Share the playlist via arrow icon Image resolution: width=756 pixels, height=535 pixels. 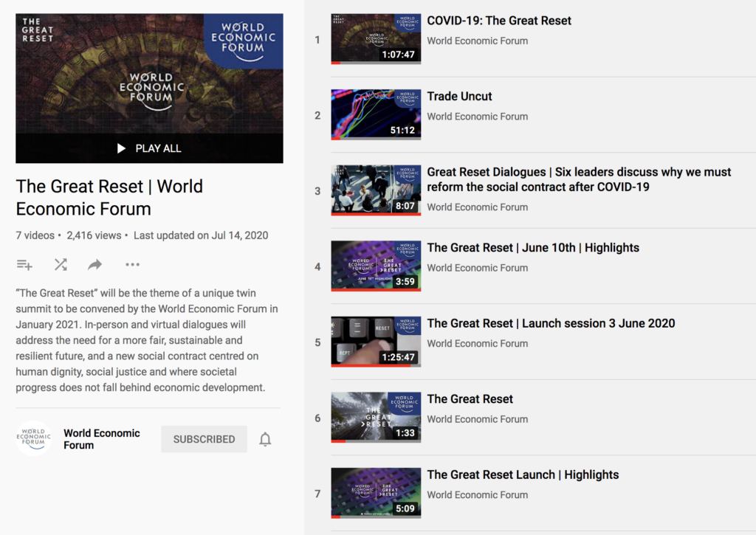pos(95,264)
